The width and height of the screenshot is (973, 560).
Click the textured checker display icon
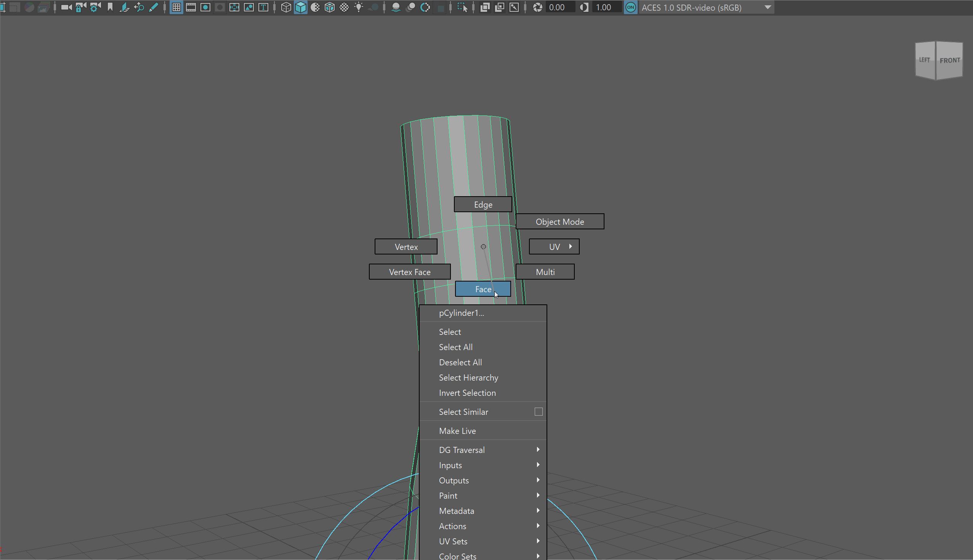[344, 7]
